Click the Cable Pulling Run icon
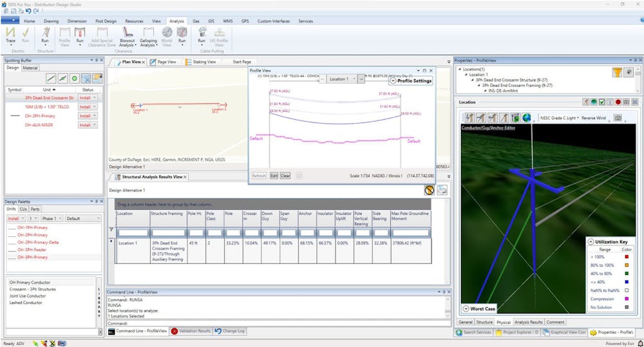644x347 pixels. pos(202,35)
